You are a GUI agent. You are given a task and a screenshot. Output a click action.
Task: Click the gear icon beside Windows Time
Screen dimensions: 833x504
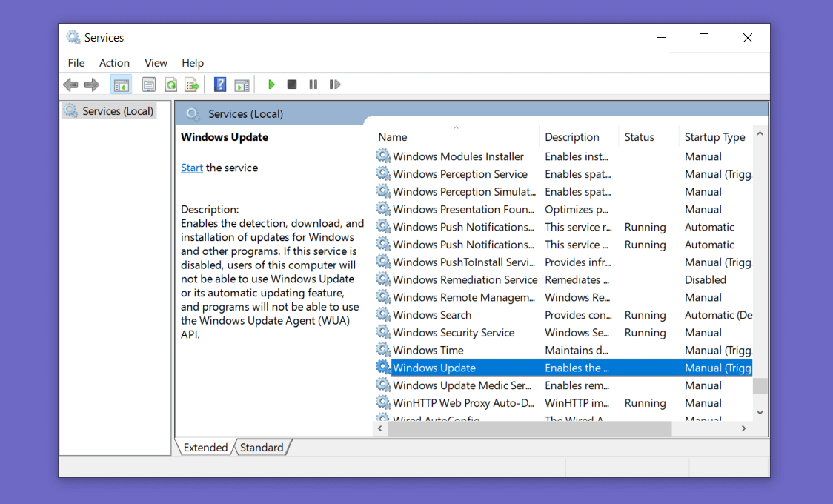(384, 349)
